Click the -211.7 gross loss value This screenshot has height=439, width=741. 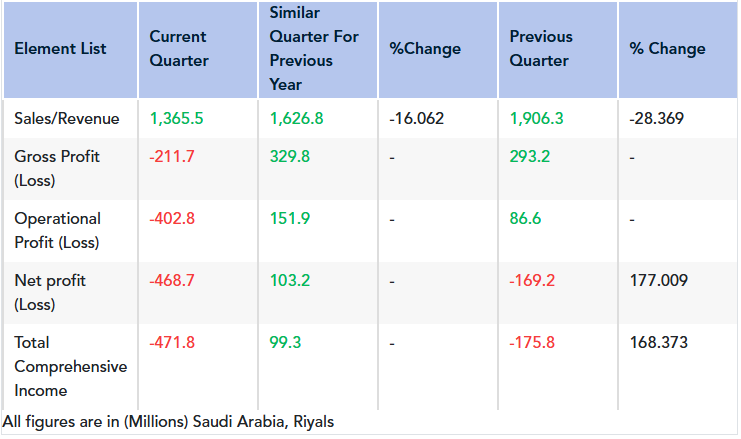170,157
